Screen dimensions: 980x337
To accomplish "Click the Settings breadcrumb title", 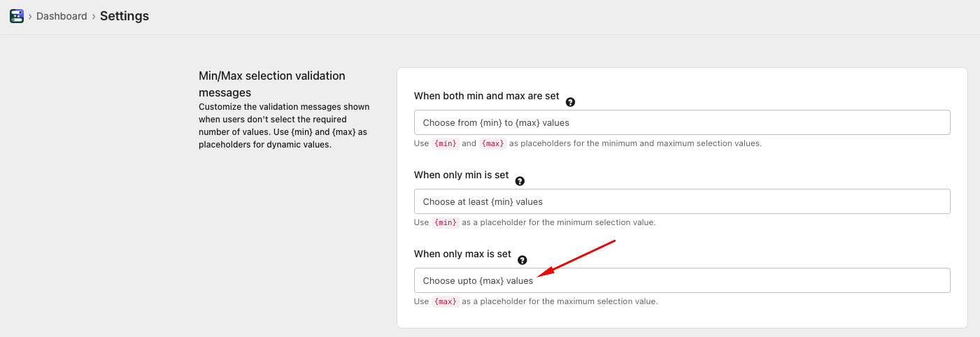I will coord(124,16).
